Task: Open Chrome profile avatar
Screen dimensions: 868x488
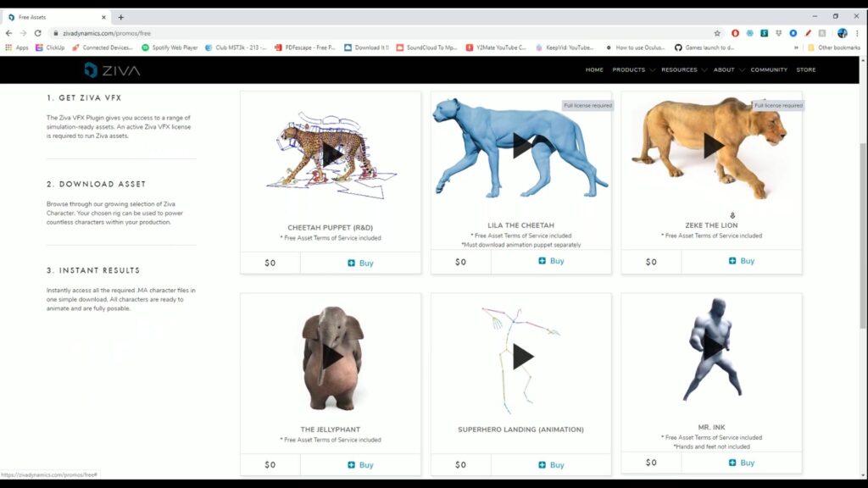Action: (x=842, y=33)
